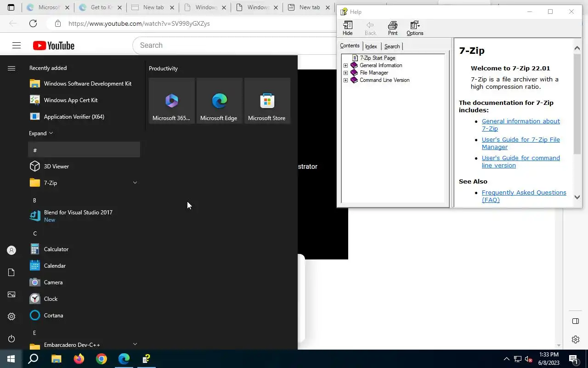Open the user account icon in Start
This screenshot has width=588, height=368.
[11, 250]
